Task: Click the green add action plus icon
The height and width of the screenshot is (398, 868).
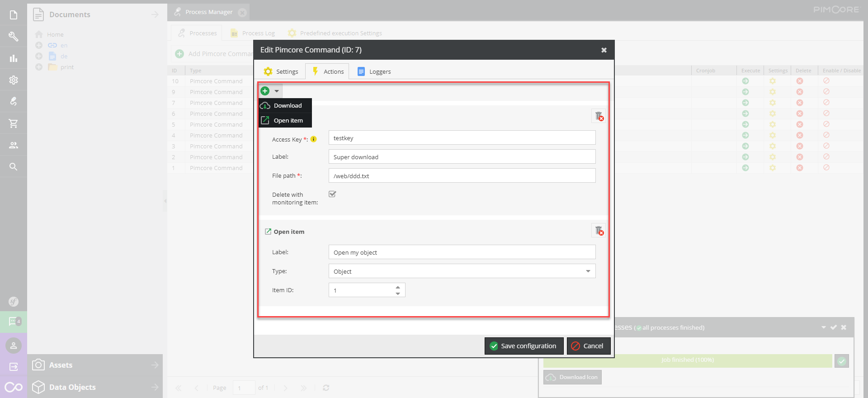Action: pos(265,91)
